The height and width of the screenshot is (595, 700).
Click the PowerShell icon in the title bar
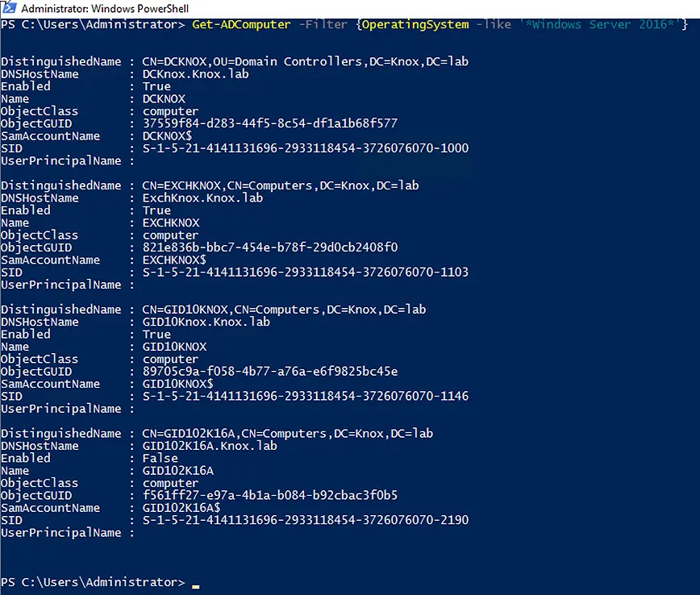click(x=9, y=7)
